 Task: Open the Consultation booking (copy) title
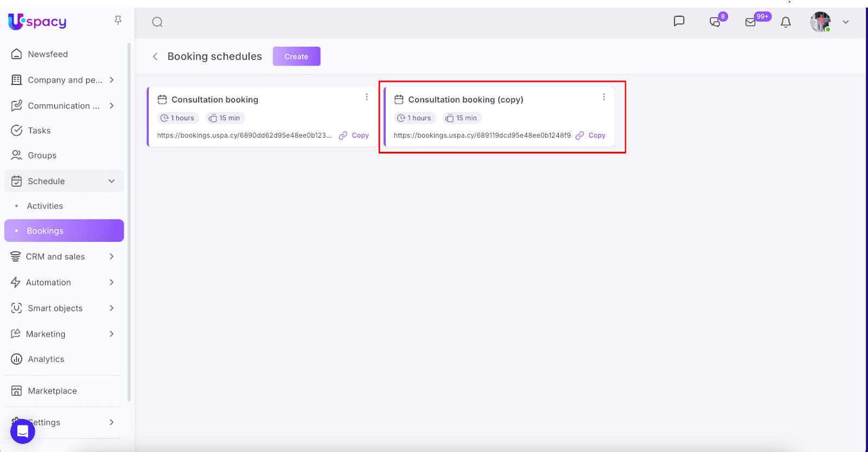[x=465, y=100]
